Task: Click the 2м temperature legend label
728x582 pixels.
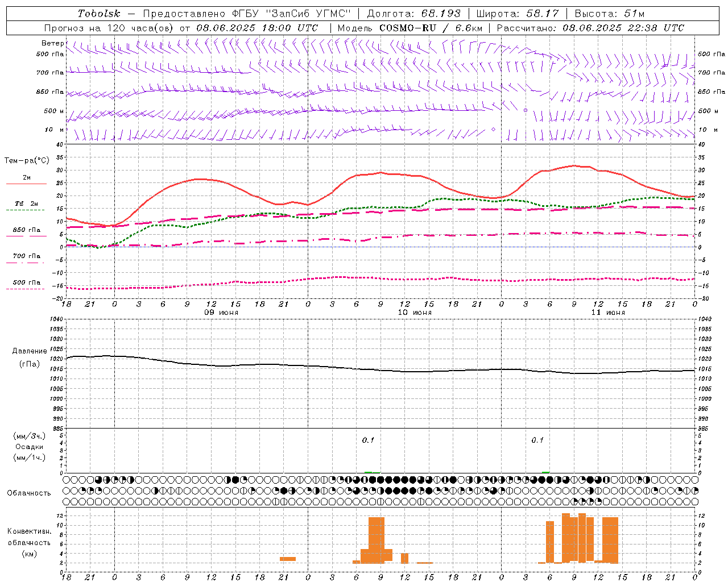Action: [27, 177]
